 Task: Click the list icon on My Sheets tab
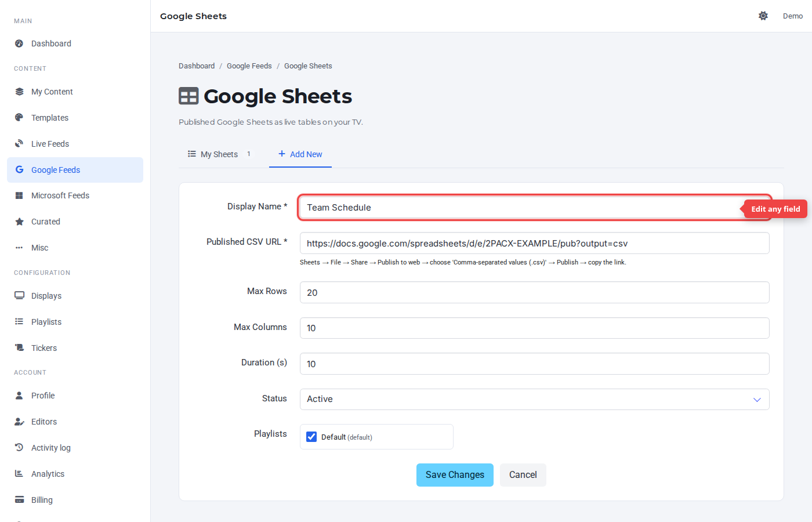coord(192,154)
